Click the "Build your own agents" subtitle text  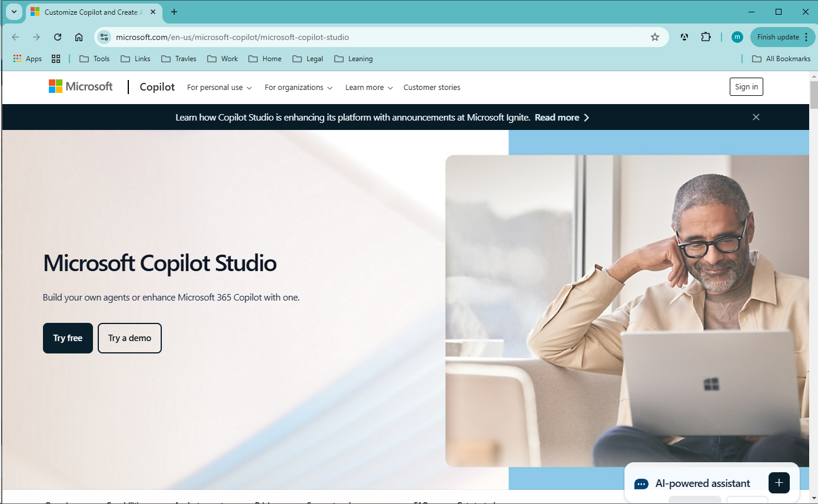[x=171, y=298]
